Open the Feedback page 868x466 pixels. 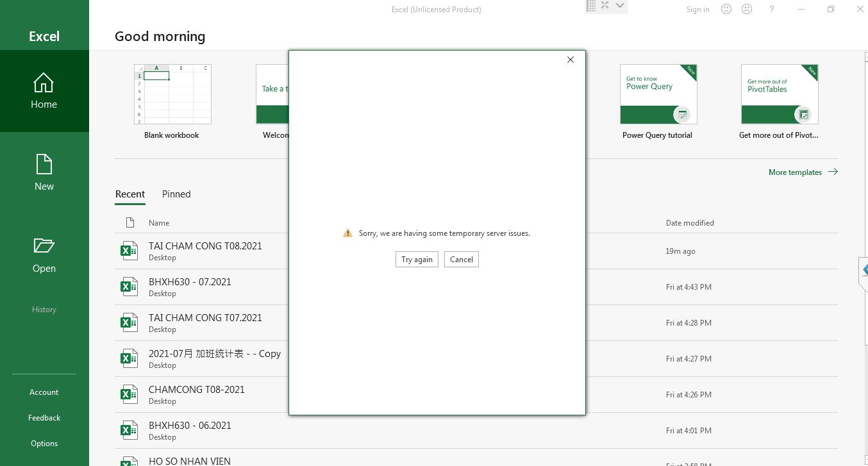click(x=44, y=418)
